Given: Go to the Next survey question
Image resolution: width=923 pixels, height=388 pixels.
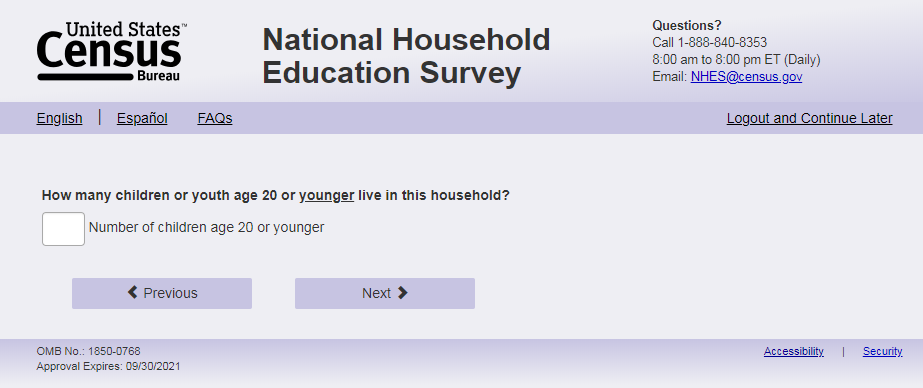Looking at the screenshot, I should pos(384,293).
